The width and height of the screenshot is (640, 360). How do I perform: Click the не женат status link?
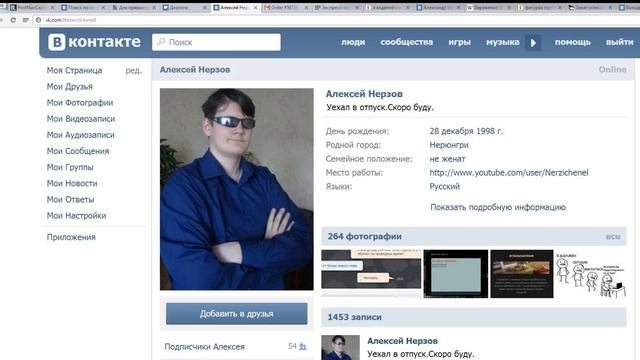[x=447, y=159]
